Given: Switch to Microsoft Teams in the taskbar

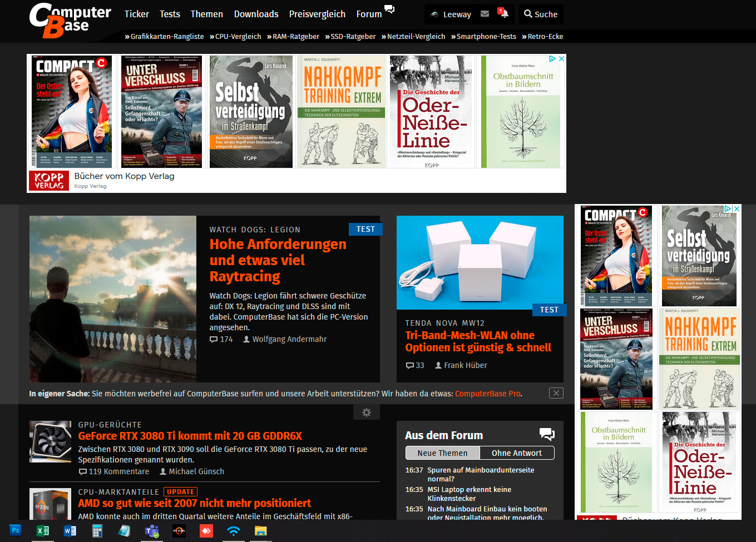Looking at the screenshot, I should (x=151, y=530).
